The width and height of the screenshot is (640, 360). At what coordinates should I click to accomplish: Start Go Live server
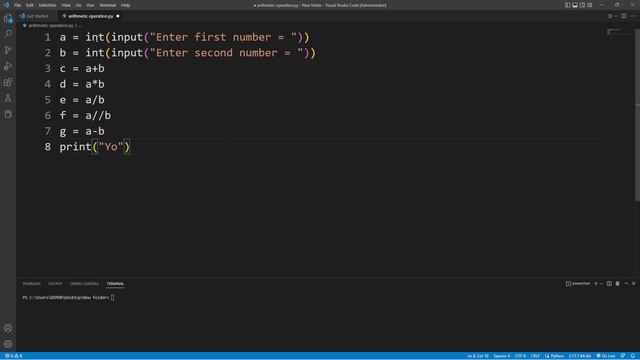[x=606, y=356]
